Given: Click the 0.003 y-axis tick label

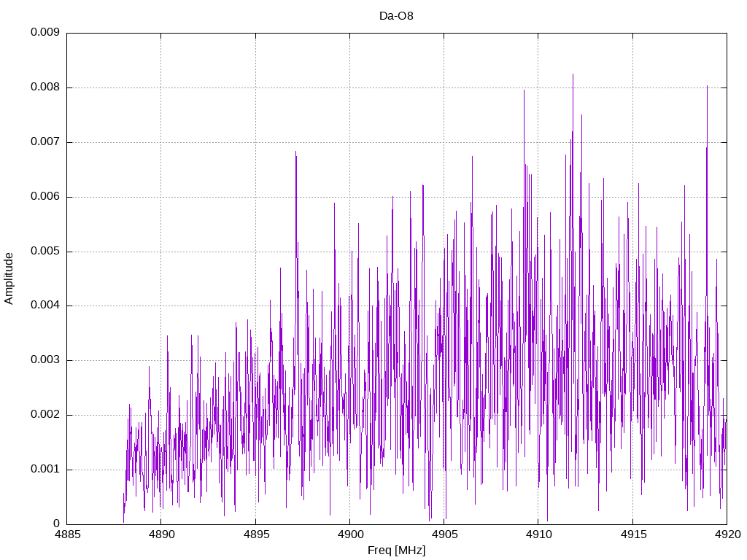Looking at the screenshot, I should (x=45, y=360).
